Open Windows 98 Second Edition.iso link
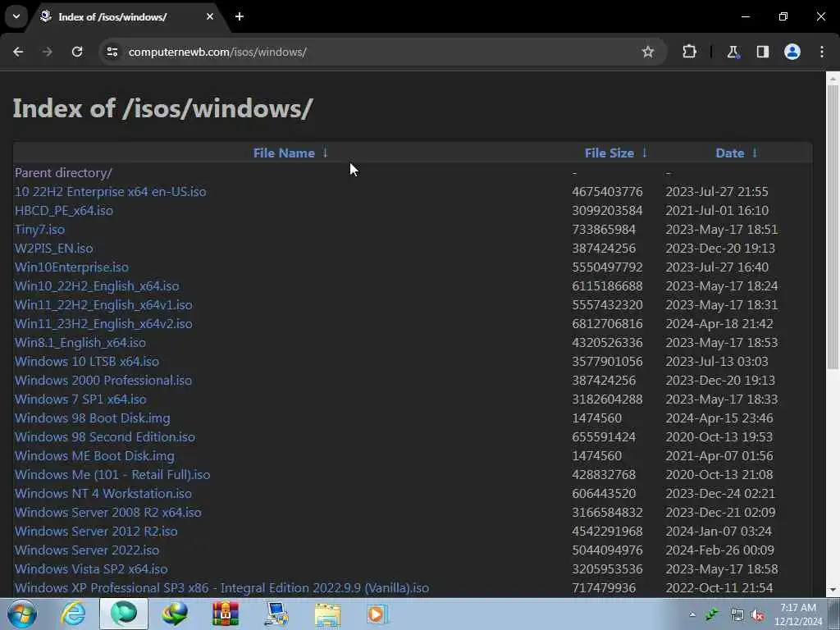Screen dimensions: 840x630 [x=104, y=436]
